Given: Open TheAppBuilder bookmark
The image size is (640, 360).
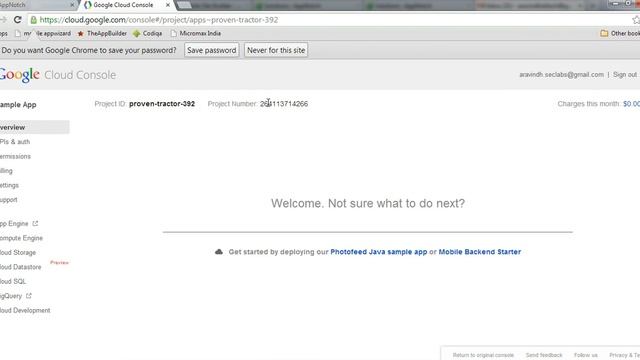Looking at the screenshot, I should coord(102,33).
